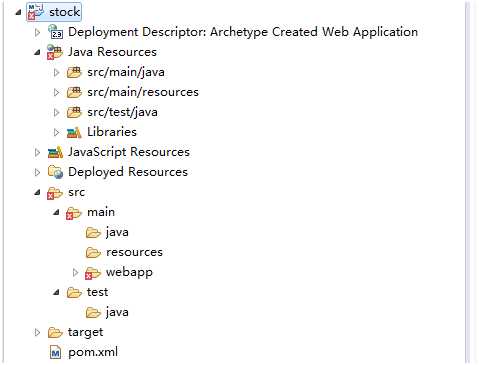Expand the src/main/resources source folder
The height and width of the screenshot is (365, 479).
click(56, 92)
